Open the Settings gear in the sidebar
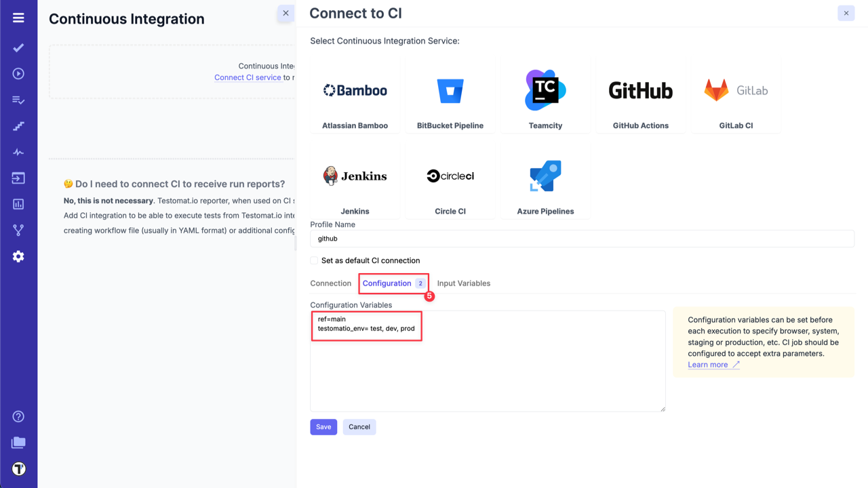Image resolution: width=868 pixels, height=488 pixels. pyautogui.click(x=18, y=256)
